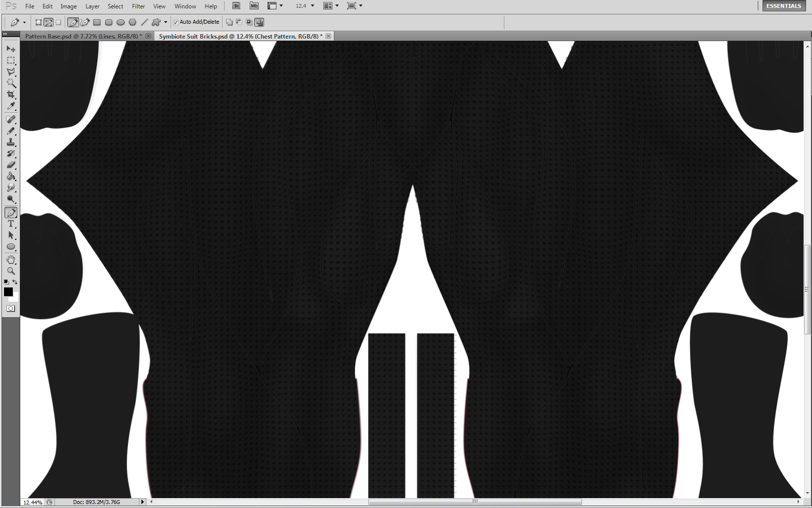Choose the Line shape in options bar

coord(144,22)
